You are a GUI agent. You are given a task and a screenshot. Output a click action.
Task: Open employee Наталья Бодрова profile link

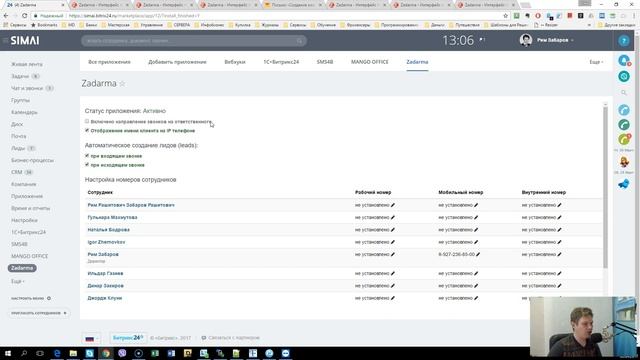pos(109,230)
